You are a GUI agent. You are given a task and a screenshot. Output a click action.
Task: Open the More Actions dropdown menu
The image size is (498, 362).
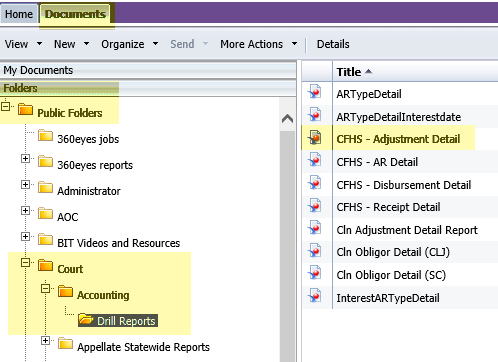(x=259, y=44)
